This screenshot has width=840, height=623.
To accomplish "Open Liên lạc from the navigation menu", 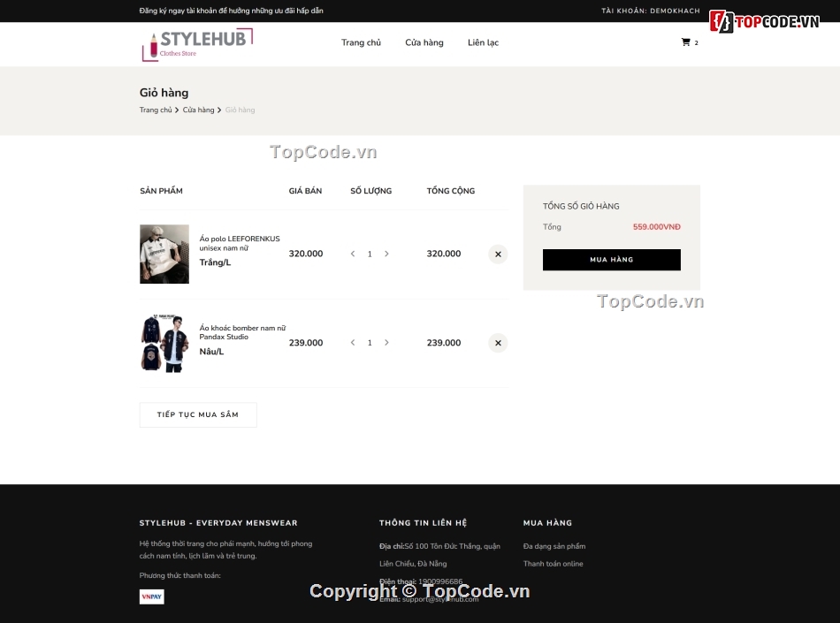I will point(483,42).
